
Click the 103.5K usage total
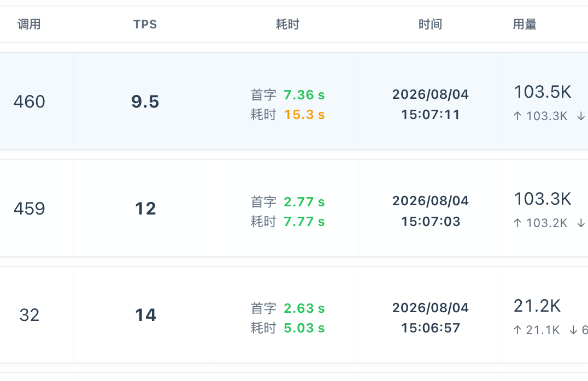coord(543,92)
